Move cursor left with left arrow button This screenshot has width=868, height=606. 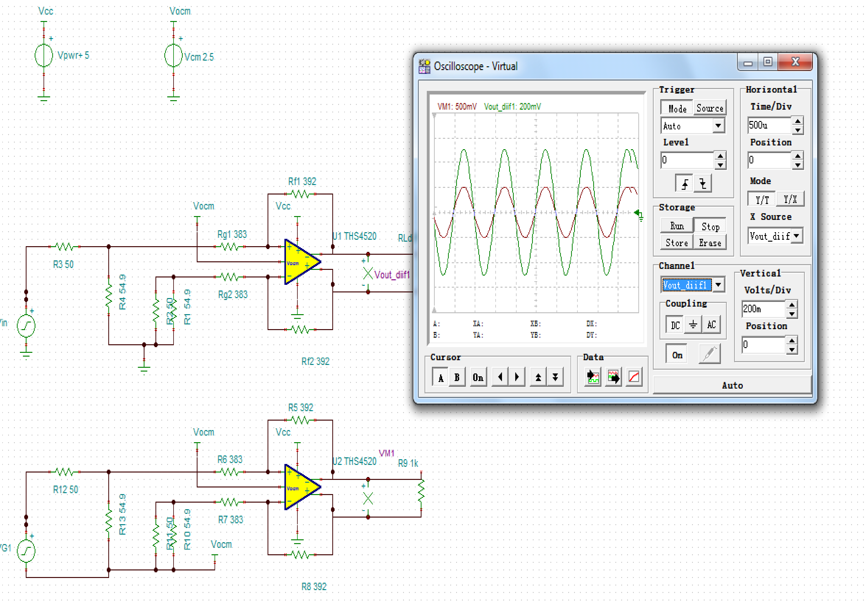pyautogui.click(x=500, y=377)
